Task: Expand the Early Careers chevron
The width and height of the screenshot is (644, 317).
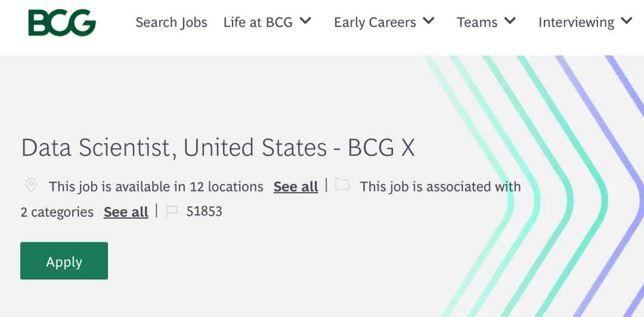Action: tap(428, 20)
